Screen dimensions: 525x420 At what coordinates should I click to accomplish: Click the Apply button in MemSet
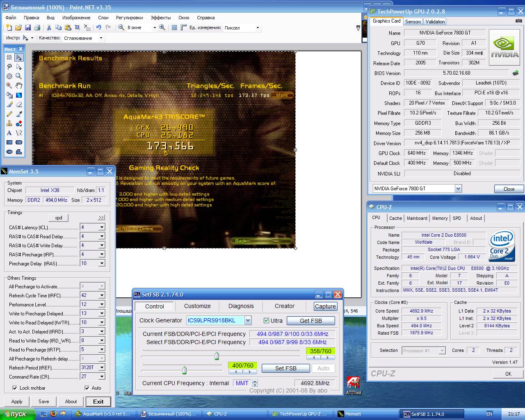coord(17,402)
